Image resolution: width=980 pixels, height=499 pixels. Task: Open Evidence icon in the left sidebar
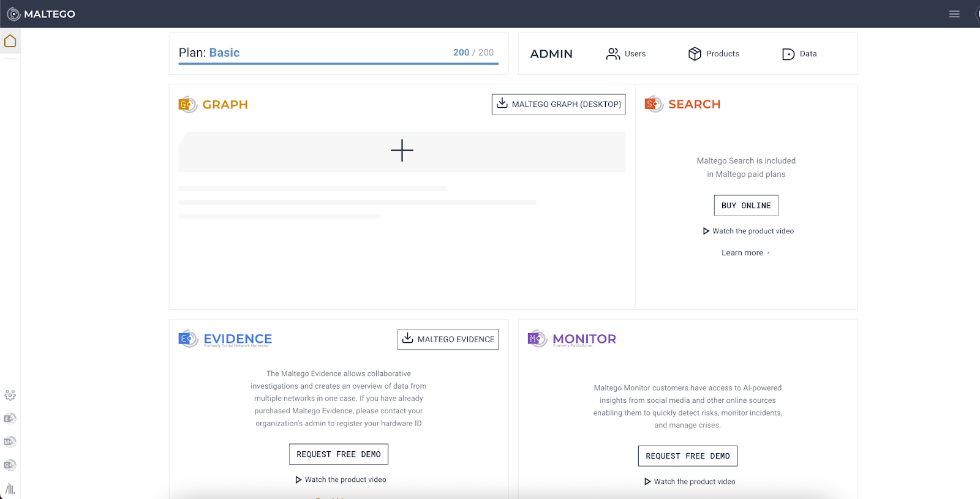[x=10, y=419]
